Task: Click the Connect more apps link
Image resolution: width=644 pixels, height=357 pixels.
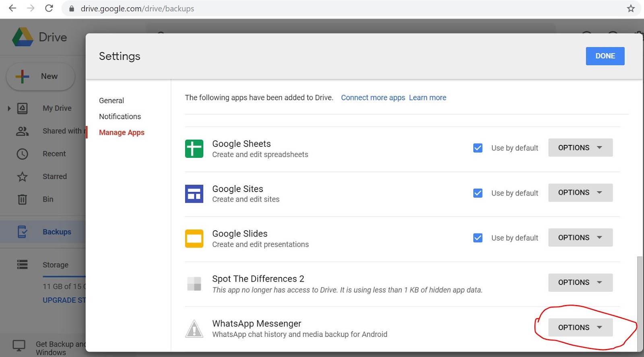Action: point(373,98)
